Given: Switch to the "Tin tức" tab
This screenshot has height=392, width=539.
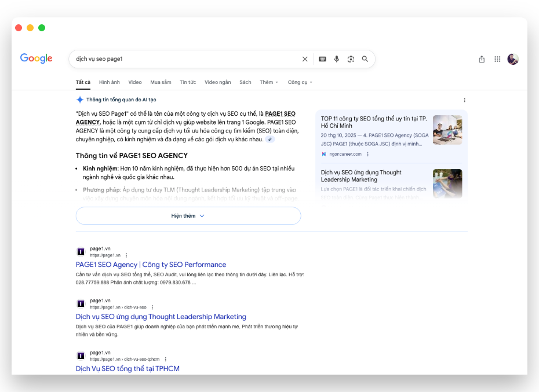Looking at the screenshot, I should tap(188, 82).
